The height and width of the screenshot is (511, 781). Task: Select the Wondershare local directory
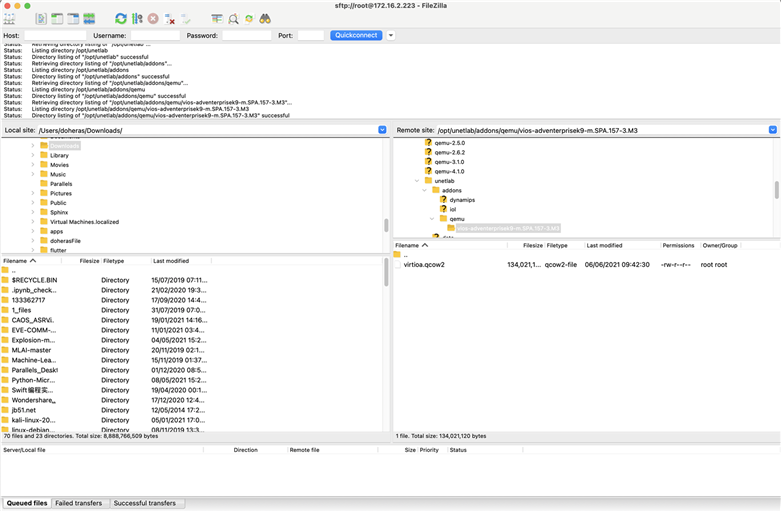tap(33, 400)
